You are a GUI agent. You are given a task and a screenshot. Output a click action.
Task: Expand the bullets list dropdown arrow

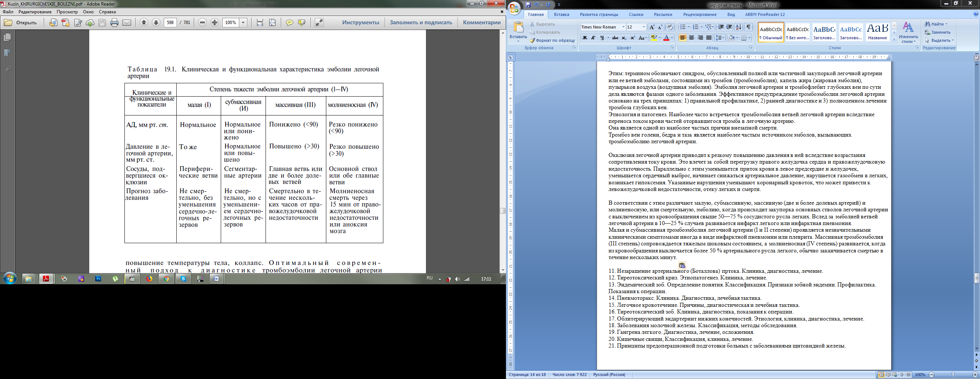click(x=689, y=27)
